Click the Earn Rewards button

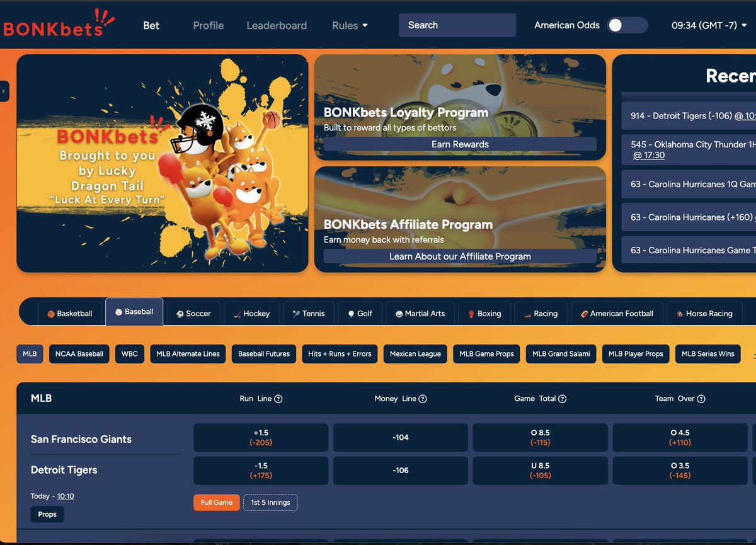tap(460, 144)
